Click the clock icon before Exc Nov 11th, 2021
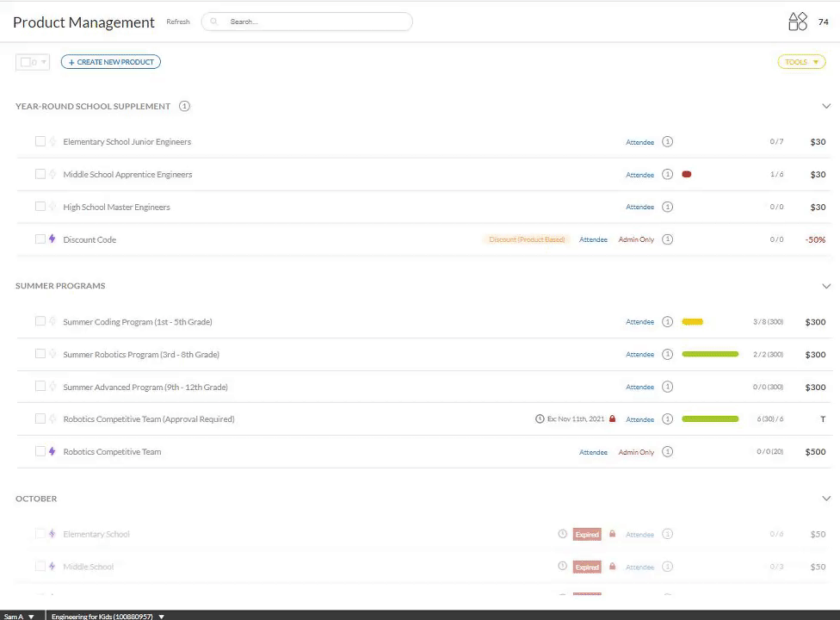Viewport: 840px width, 620px height. tap(540, 419)
